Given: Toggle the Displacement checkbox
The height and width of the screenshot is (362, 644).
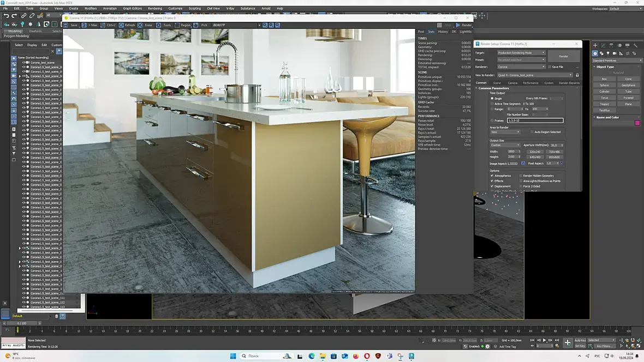Looking at the screenshot, I should pyautogui.click(x=492, y=186).
